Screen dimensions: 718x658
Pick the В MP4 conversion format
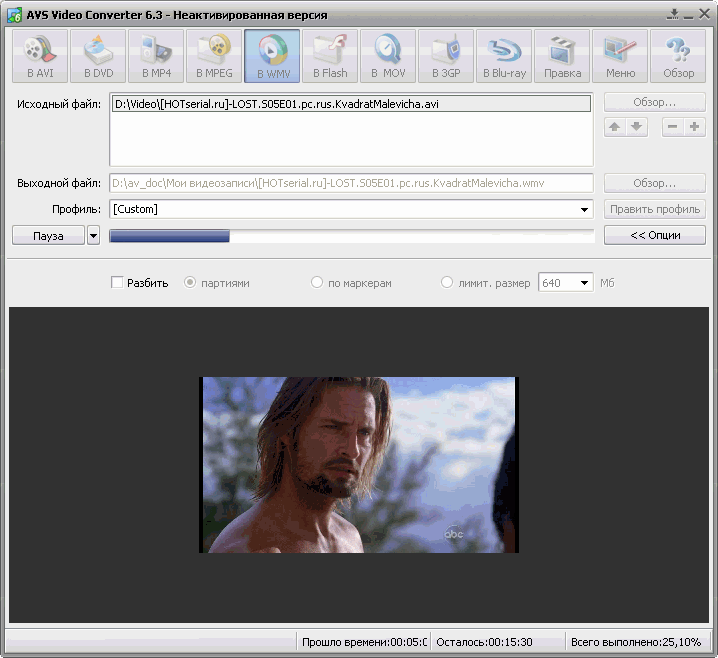point(156,56)
